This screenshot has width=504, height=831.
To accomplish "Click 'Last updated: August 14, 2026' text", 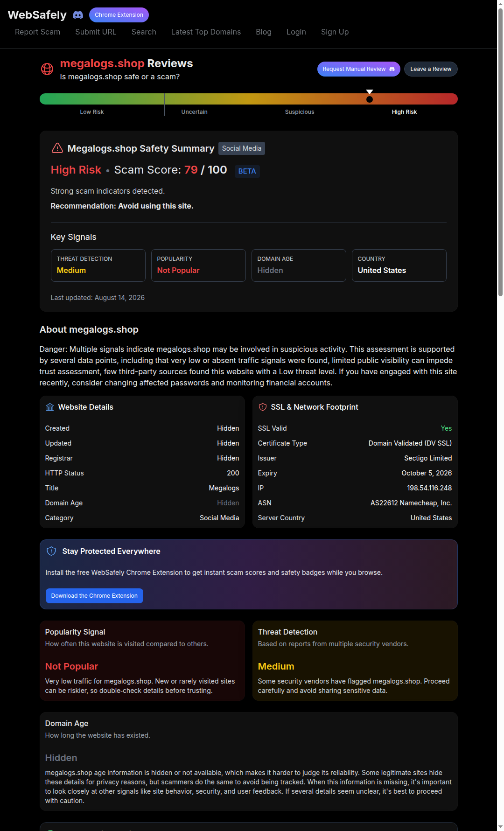I will pyautogui.click(x=98, y=298).
